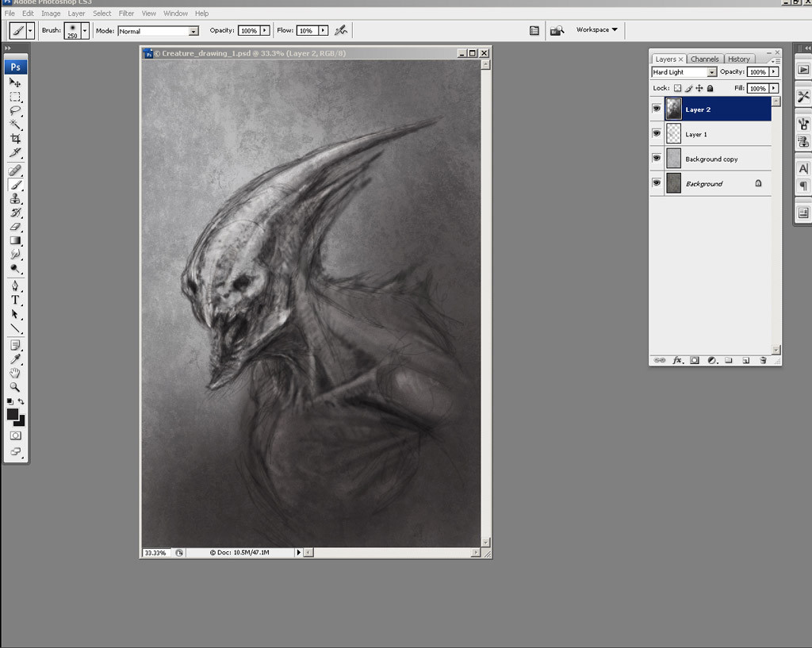812x648 pixels.
Task: Select the Type tool
Action: click(15, 299)
